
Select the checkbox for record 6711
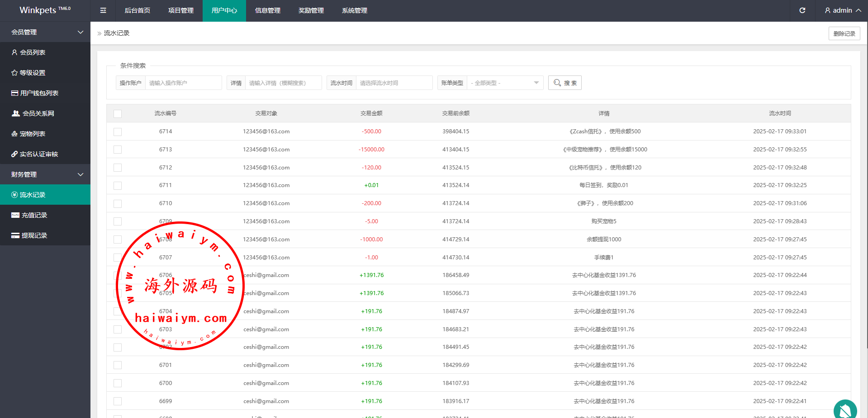coord(118,186)
